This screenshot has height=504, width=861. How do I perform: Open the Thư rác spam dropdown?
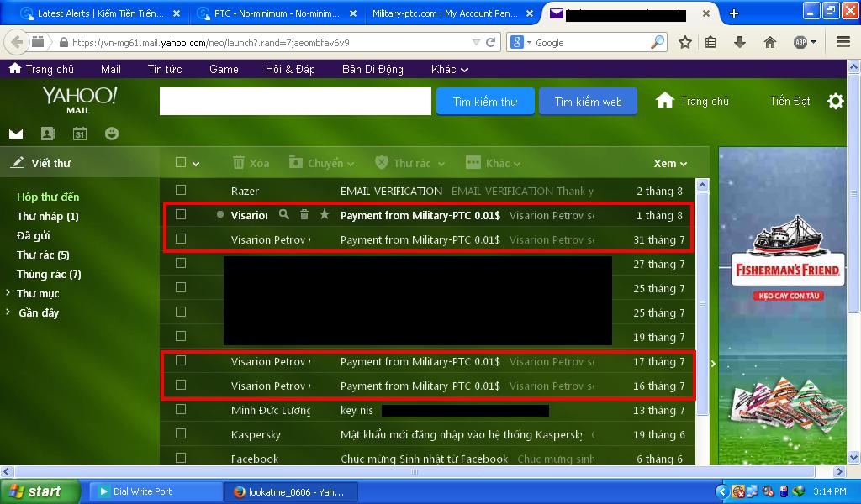tap(409, 163)
